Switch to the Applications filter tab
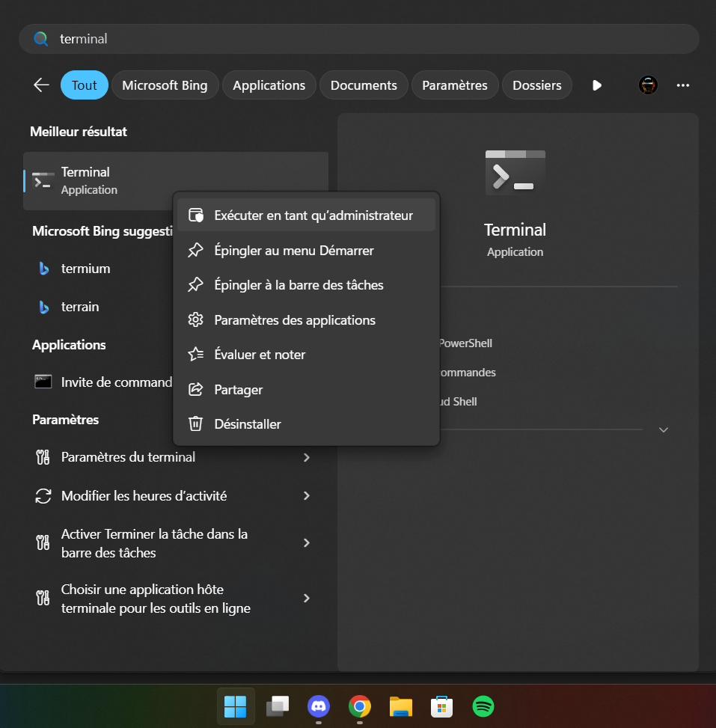Viewport: 716px width, 728px height. [x=269, y=85]
